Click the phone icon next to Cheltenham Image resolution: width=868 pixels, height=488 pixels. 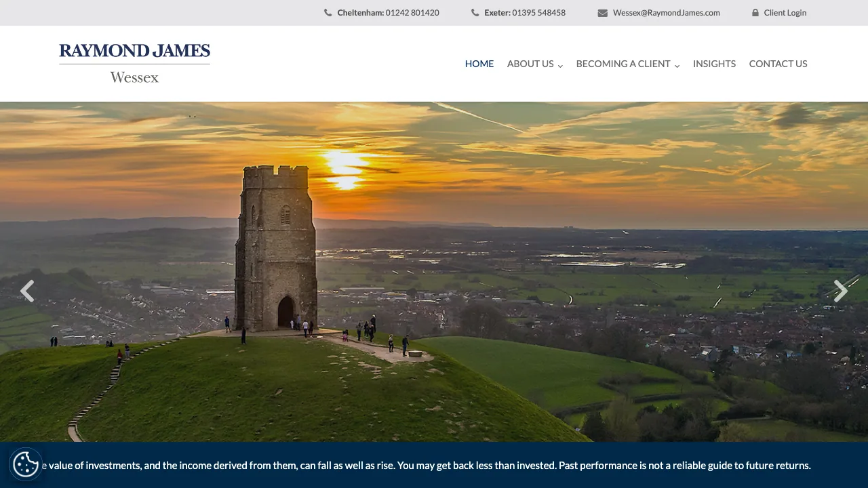point(328,12)
